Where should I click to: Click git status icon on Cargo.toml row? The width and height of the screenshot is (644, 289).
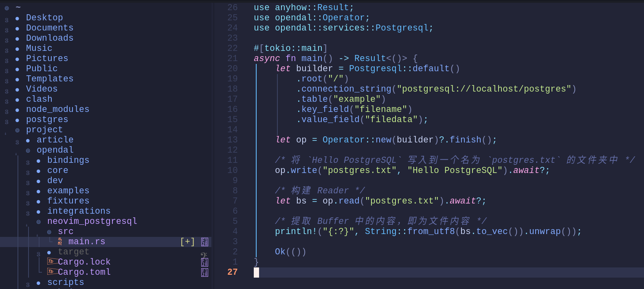click(204, 272)
